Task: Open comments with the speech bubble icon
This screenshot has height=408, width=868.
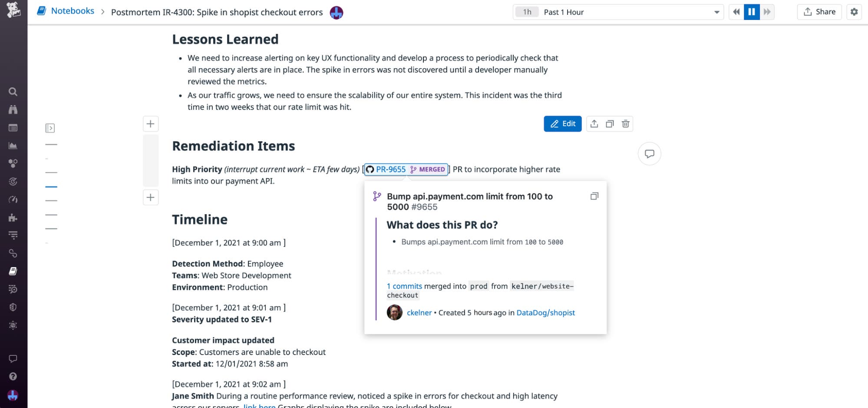Action: coord(649,153)
